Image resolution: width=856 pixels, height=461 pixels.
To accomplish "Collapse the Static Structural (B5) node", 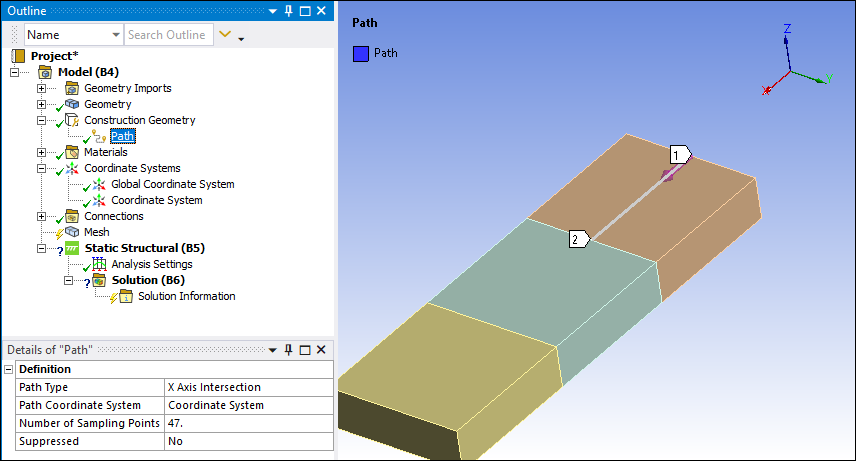I will click(41, 249).
